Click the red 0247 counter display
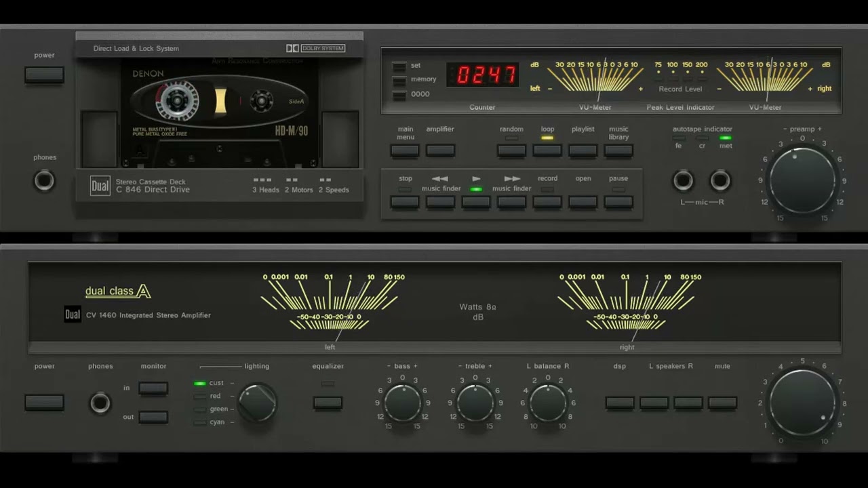Image resolution: width=868 pixels, height=488 pixels. (483, 75)
